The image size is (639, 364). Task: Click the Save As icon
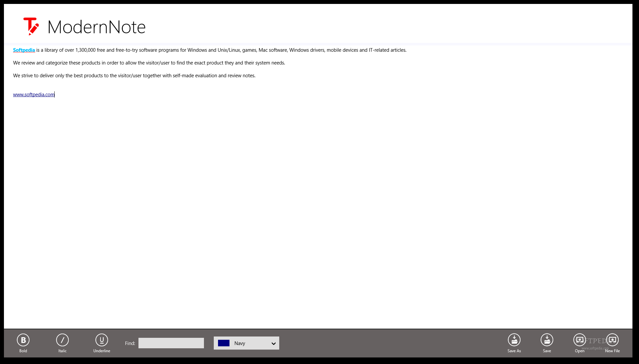[x=514, y=340]
